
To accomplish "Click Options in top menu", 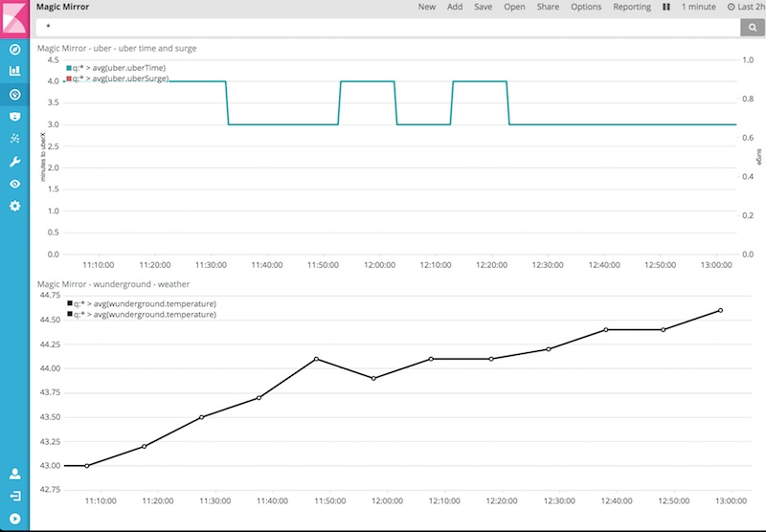I will (x=586, y=7).
